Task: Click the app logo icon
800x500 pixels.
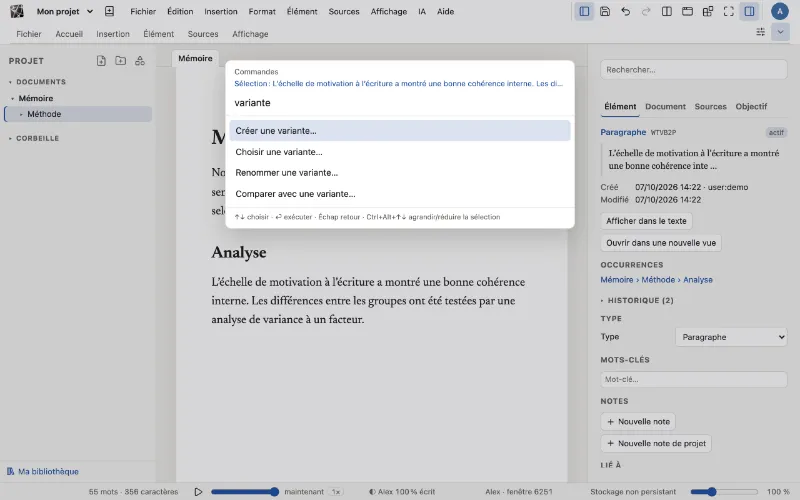Action: [x=16, y=11]
